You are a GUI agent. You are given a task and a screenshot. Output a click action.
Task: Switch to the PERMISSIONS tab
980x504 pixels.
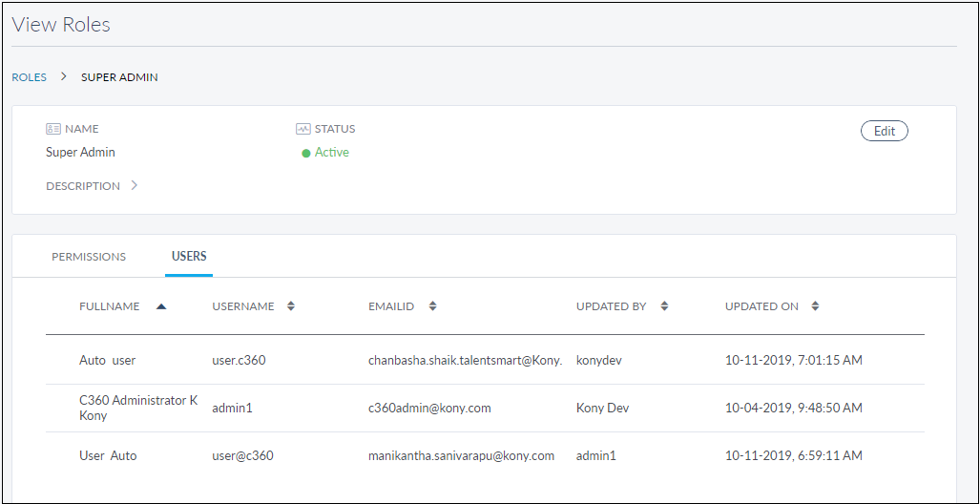pos(89,257)
